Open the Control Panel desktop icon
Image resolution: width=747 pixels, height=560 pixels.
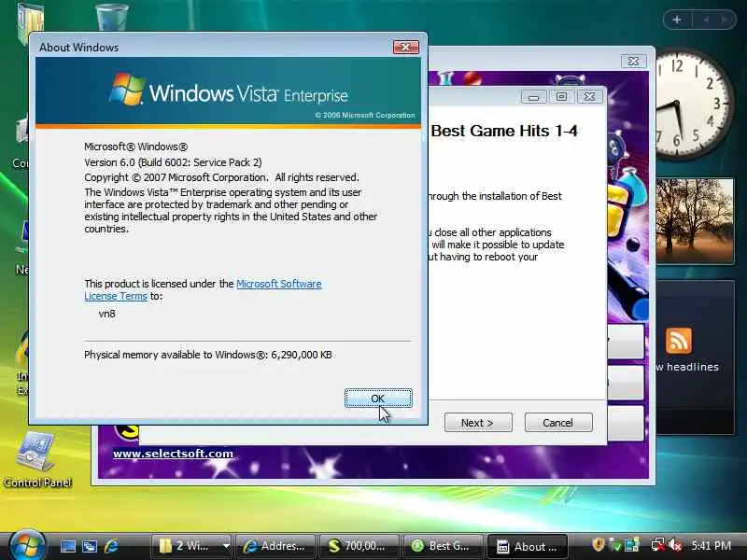click(36, 460)
